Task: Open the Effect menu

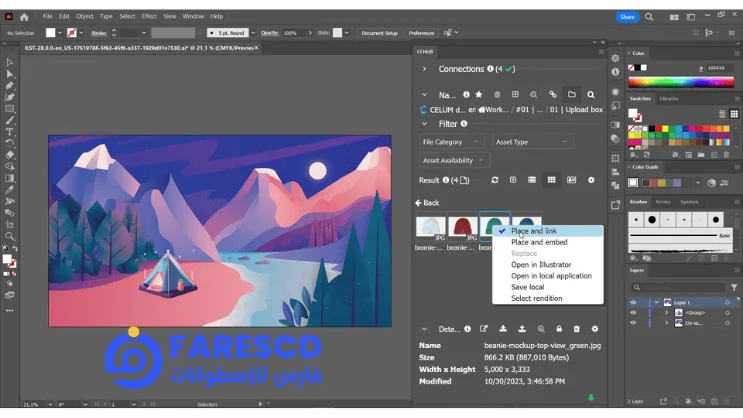Action: (x=149, y=17)
